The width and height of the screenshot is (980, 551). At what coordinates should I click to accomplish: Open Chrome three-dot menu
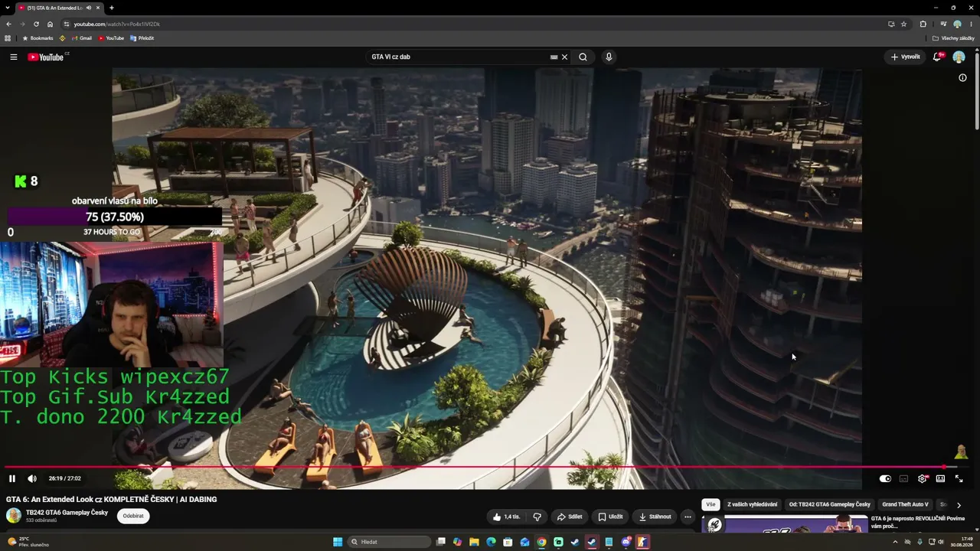971,24
